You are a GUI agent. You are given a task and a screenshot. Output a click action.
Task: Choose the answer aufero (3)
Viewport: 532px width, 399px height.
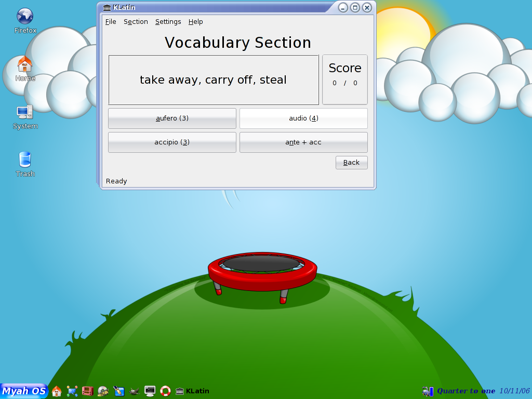click(x=172, y=118)
